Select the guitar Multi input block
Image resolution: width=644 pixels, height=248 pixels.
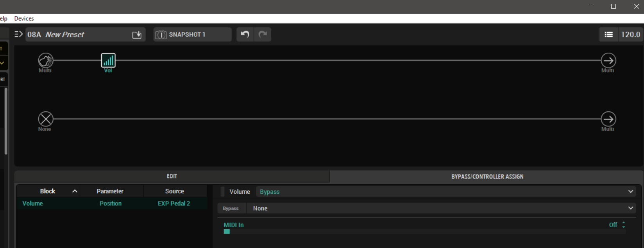pyautogui.click(x=45, y=61)
